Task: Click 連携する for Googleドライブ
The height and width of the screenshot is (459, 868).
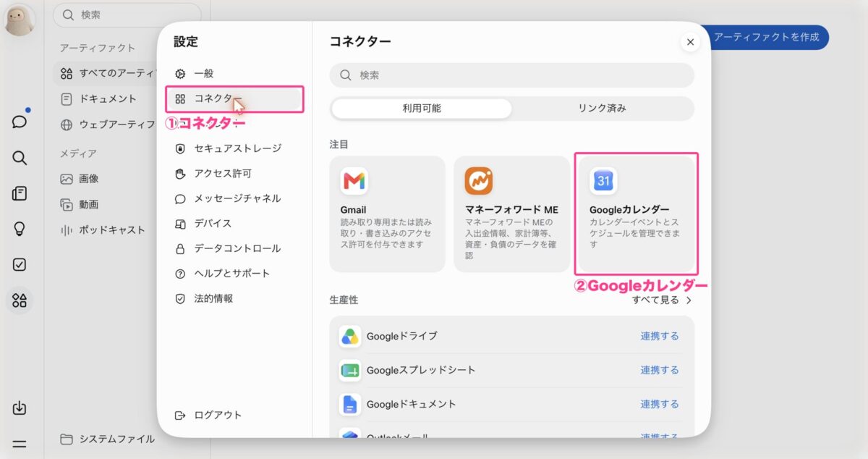Action: [x=660, y=336]
